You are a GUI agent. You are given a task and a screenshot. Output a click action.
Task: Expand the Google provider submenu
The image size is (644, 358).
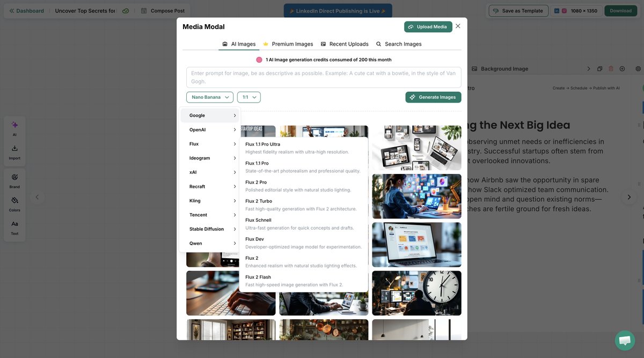[x=210, y=115]
